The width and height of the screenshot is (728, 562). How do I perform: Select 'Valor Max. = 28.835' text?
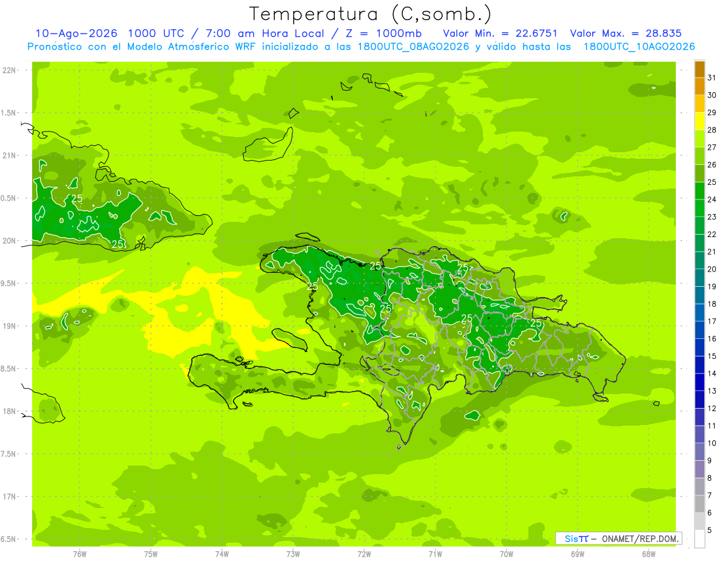coord(625,33)
